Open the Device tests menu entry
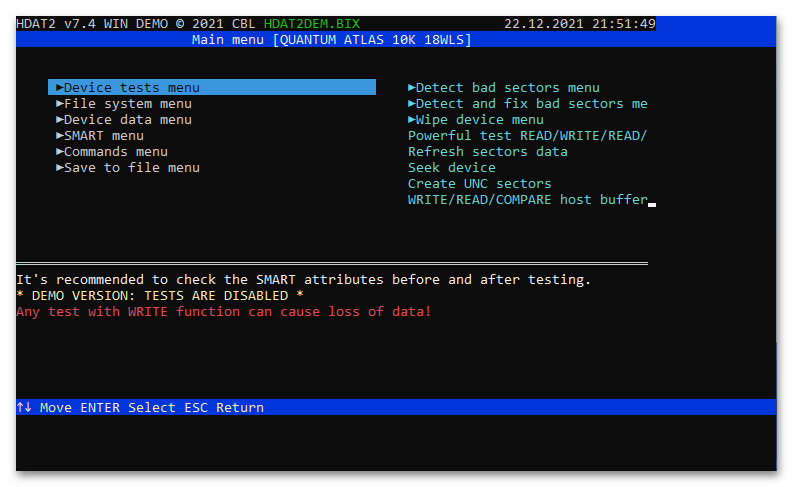 click(x=212, y=87)
